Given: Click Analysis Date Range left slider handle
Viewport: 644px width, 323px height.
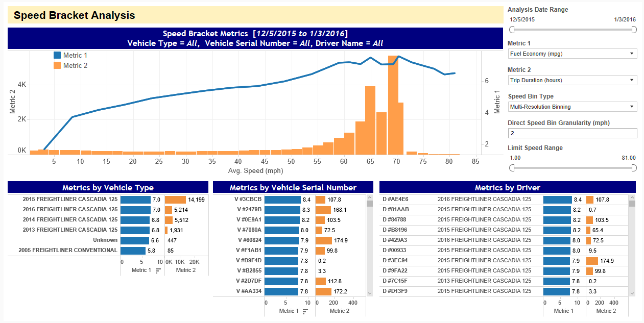Looking at the screenshot, I should pos(512,30).
